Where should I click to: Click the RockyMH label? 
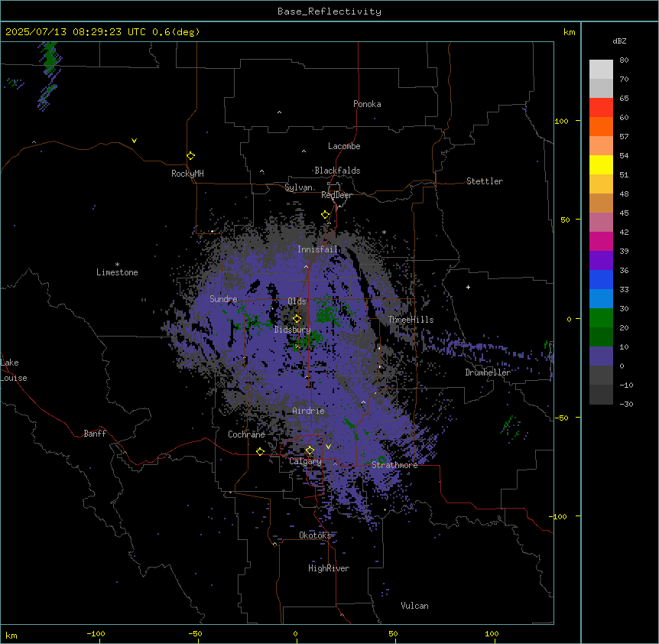[187, 174]
